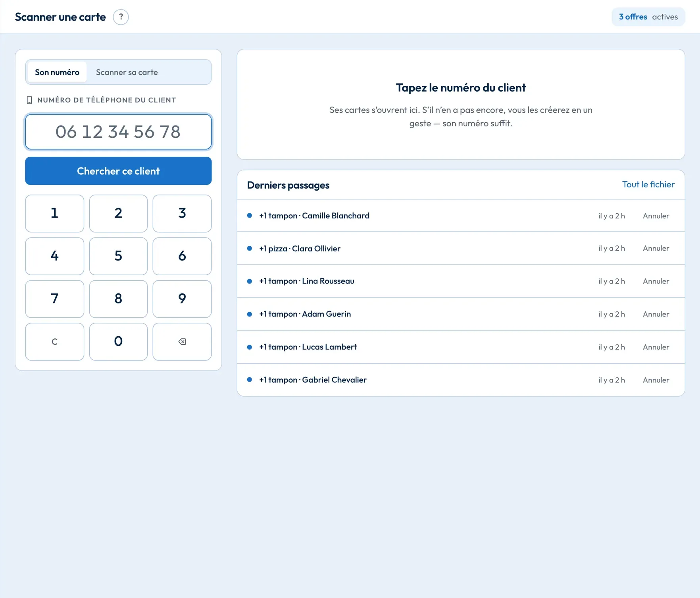Focus the customer phone number field
Image resolution: width=700 pixels, height=598 pixels.
(118, 132)
